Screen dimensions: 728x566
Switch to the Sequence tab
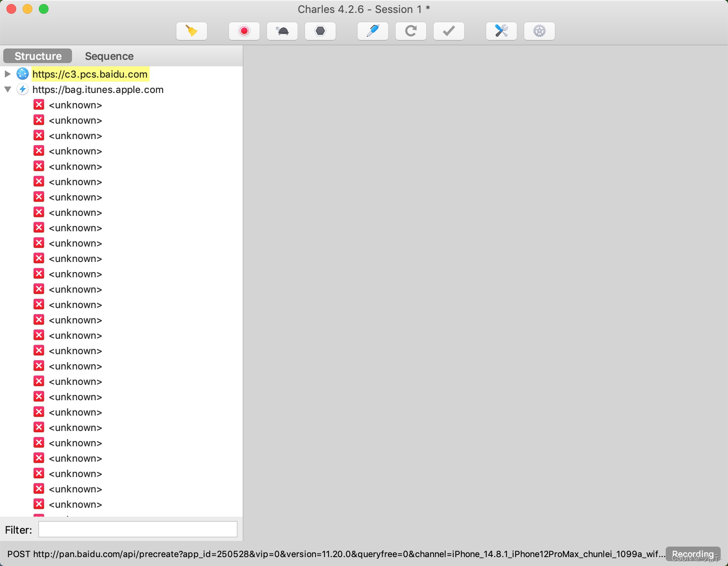point(109,56)
